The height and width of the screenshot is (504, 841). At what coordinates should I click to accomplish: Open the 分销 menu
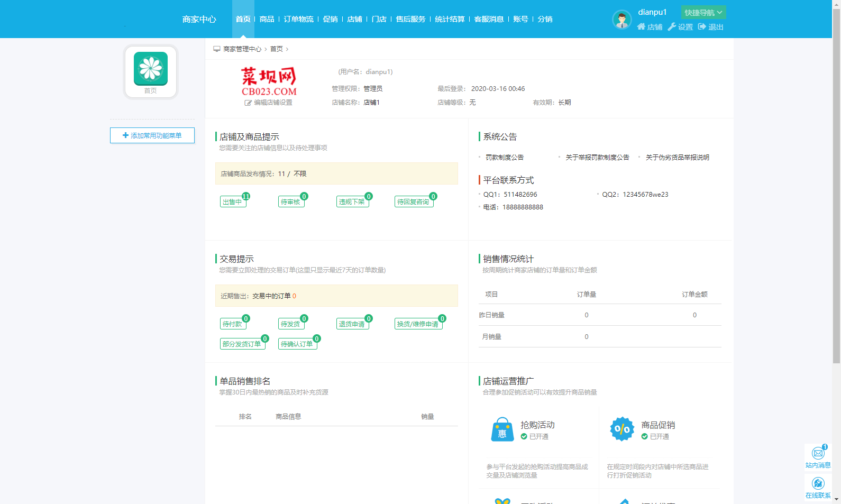tap(545, 19)
